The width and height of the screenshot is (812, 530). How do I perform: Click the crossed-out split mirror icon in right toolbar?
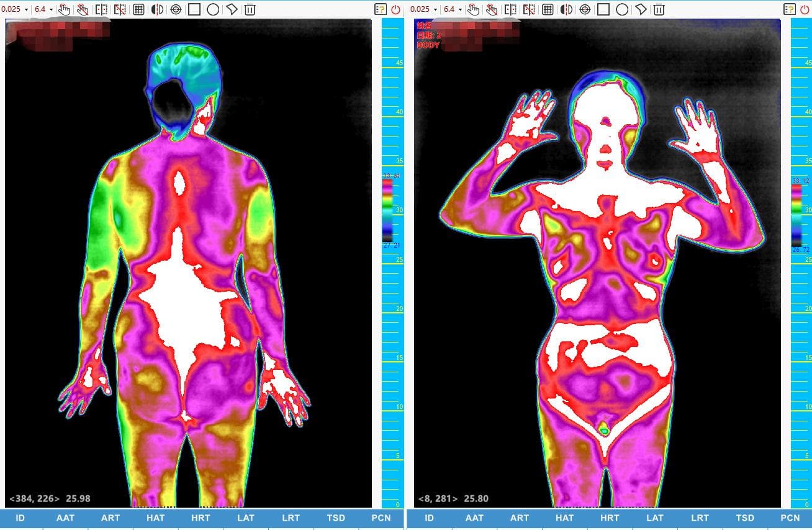(x=530, y=9)
